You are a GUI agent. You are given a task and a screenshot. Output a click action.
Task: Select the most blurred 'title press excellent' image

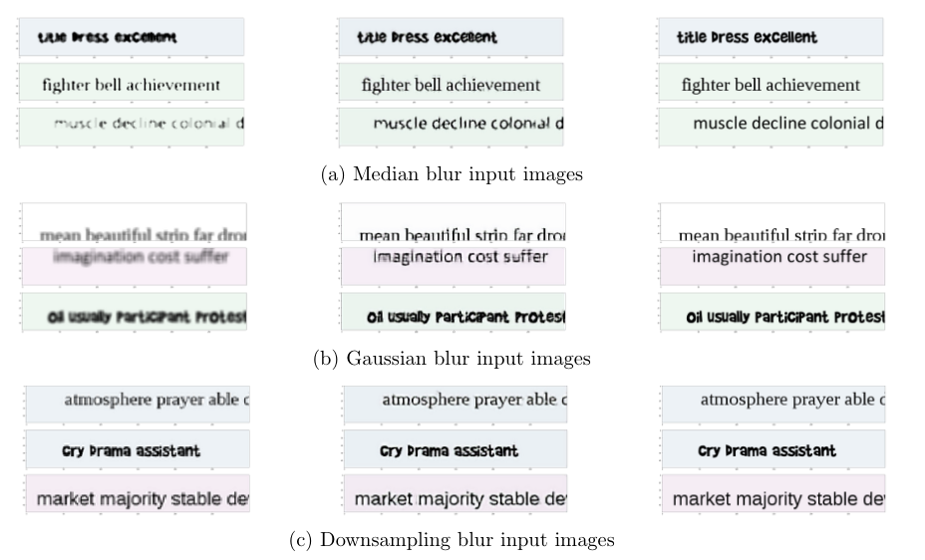tap(132, 37)
